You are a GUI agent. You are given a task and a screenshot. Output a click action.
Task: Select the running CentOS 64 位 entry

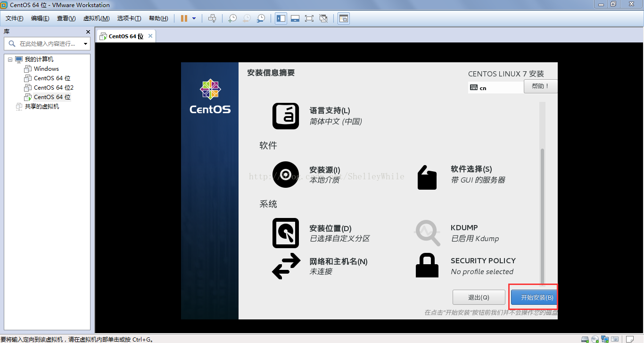52,97
